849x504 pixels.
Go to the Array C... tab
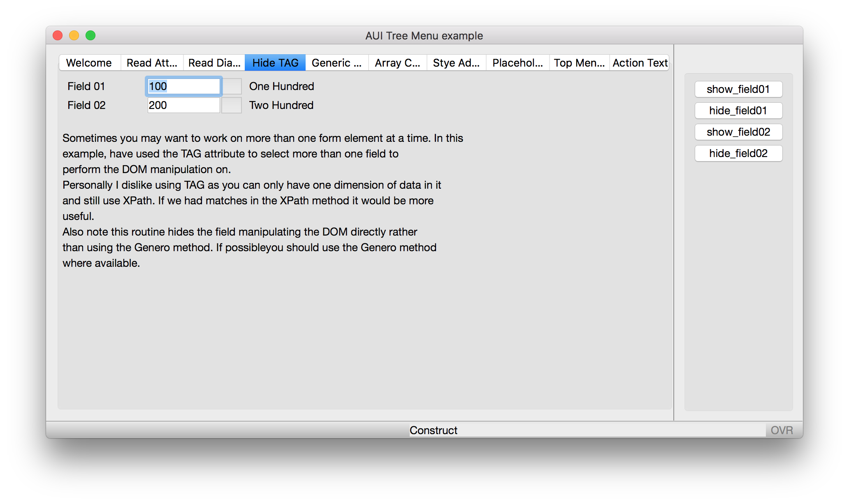coord(397,63)
